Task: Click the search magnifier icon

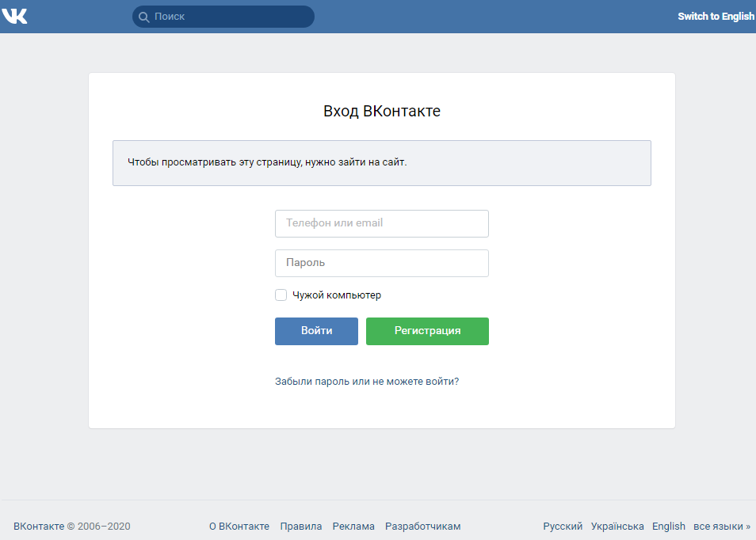Action: [x=143, y=17]
